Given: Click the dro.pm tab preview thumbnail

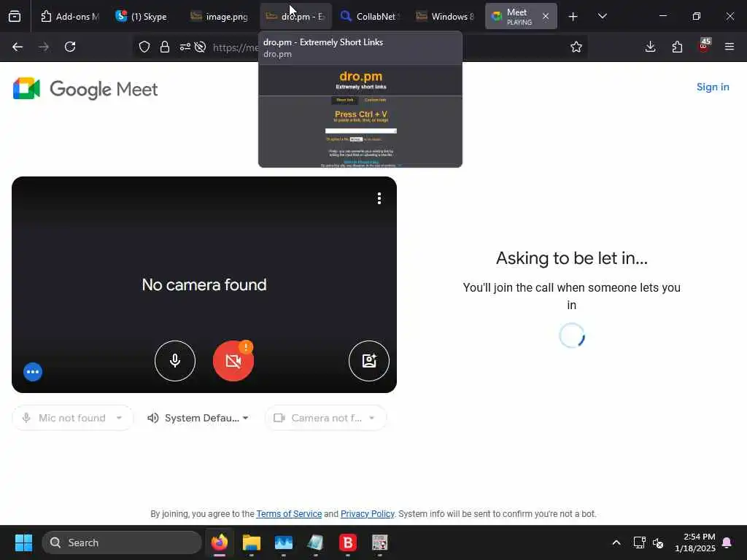Looking at the screenshot, I should point(360,116).
